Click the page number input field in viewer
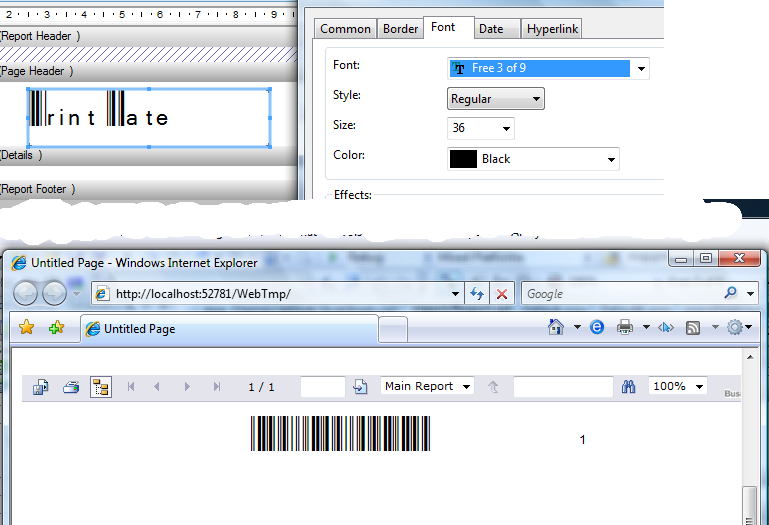769x525 pixels. [322, 387]
